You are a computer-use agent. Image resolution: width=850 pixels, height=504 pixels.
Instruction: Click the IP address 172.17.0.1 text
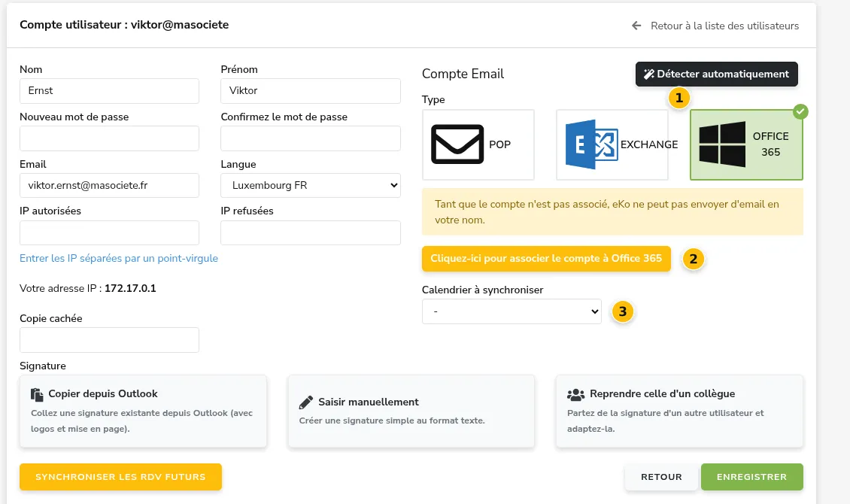[130, 288]
